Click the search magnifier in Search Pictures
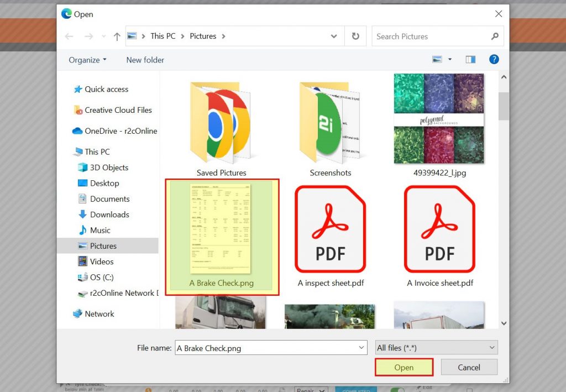This screenshot has width=566, height=392. [495, 36]
